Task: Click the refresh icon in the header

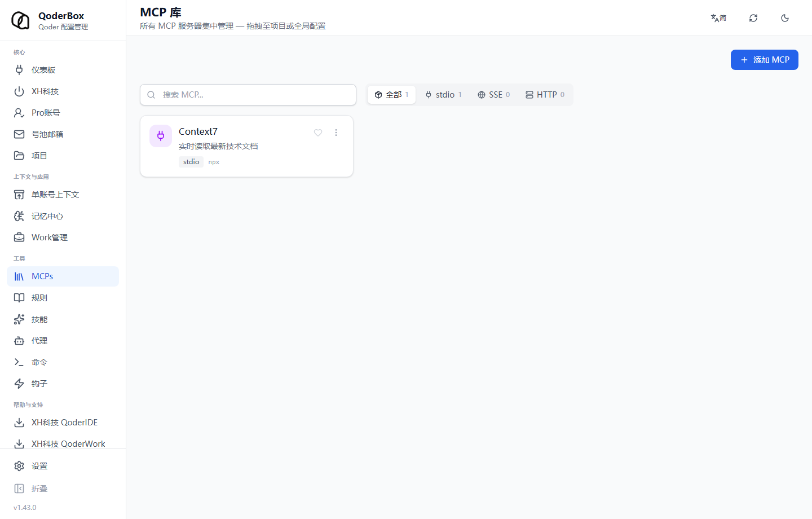Action: point(753,18)
